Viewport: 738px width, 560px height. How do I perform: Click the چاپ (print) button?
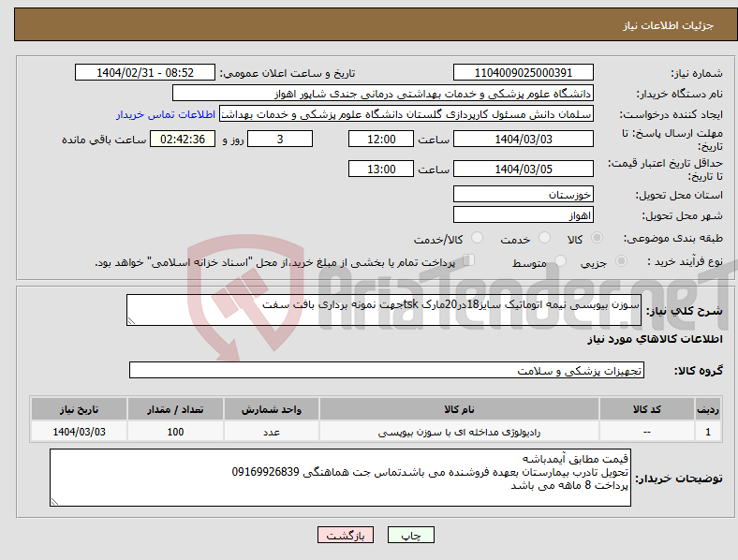pos(410,535)
